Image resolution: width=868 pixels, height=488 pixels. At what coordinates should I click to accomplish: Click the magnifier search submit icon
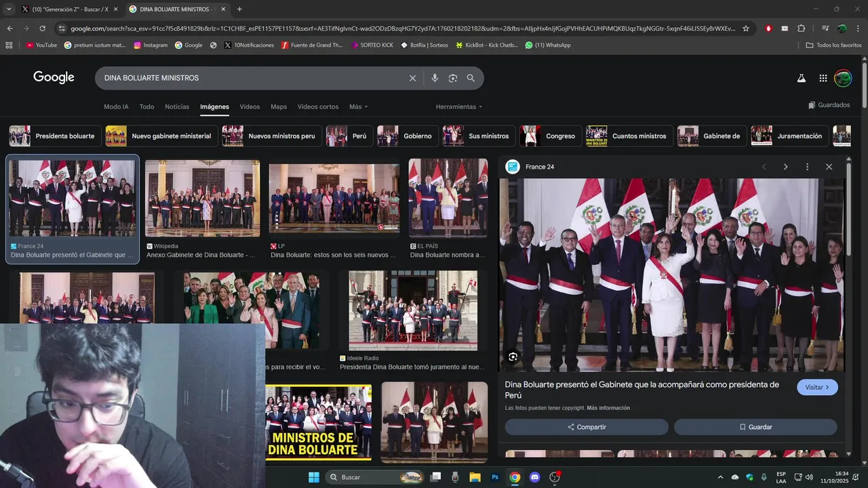(471, 78)
